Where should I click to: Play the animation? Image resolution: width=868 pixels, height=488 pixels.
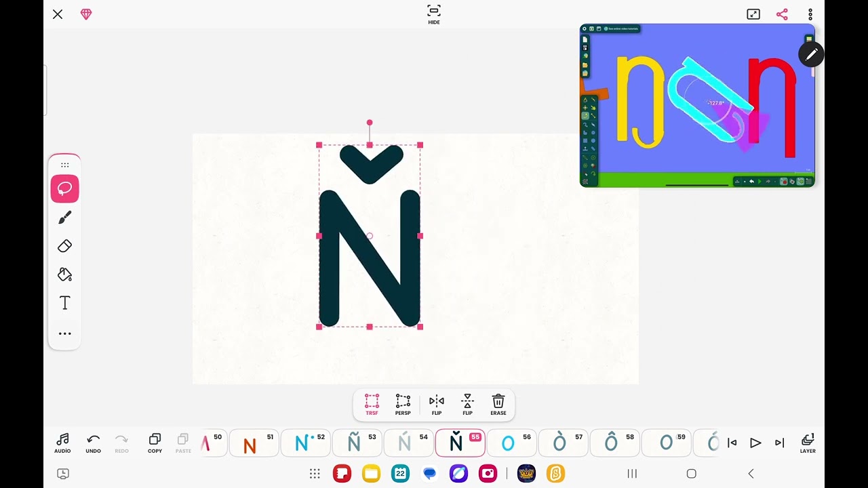tap(755, 443)
